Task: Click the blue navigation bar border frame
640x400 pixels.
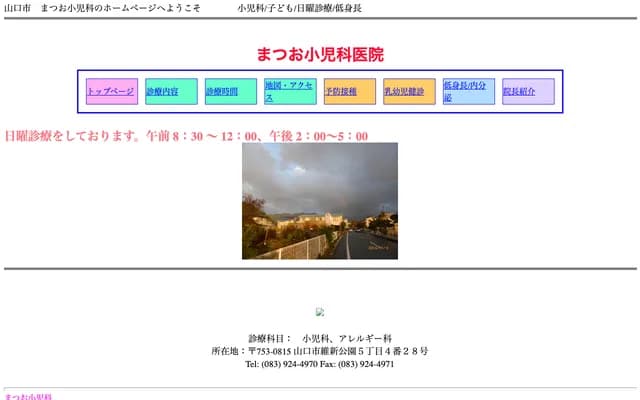Action: 320,72
